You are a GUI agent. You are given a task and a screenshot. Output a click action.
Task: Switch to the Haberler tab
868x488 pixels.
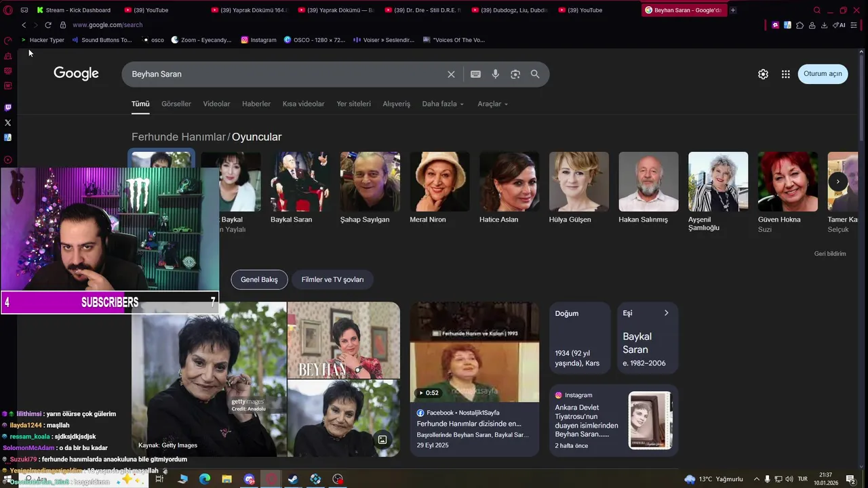256,104
